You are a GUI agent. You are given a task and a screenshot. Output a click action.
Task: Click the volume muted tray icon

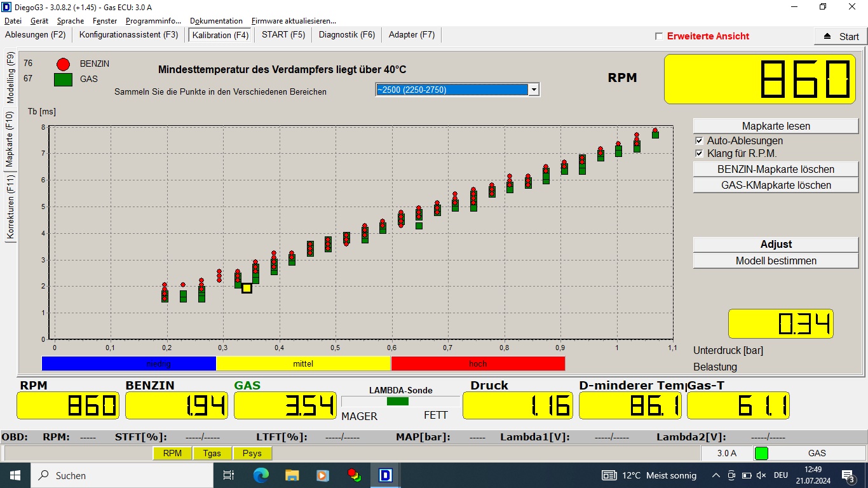pyautogui.click(x=761, y=475)
